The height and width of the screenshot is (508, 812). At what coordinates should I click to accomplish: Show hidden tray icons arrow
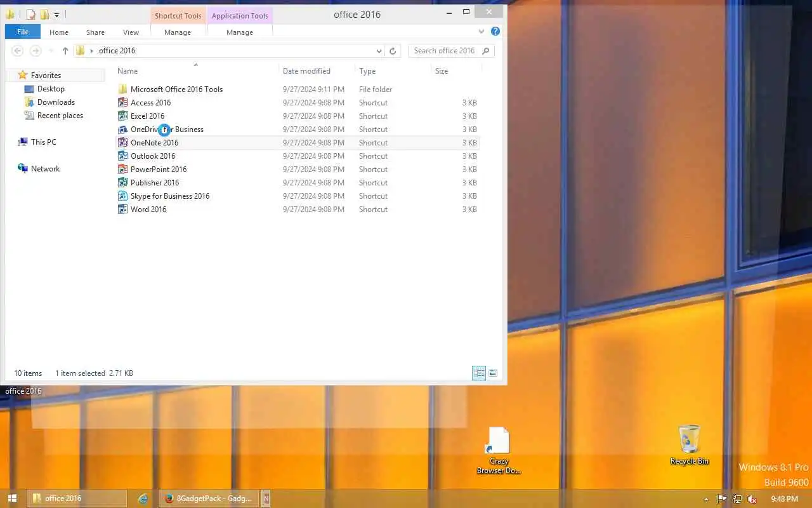(x=707, y=499)
